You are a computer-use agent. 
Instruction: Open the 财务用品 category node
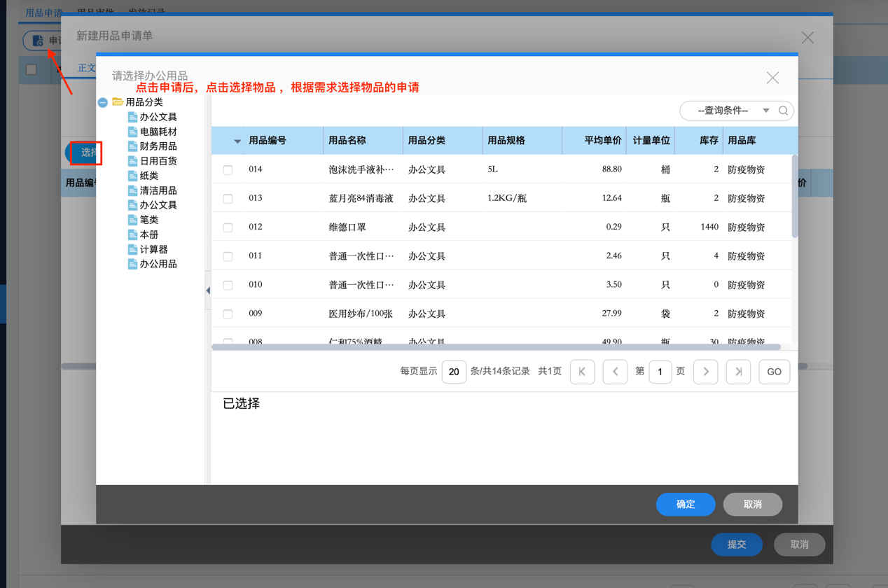(x=158, y=146)
